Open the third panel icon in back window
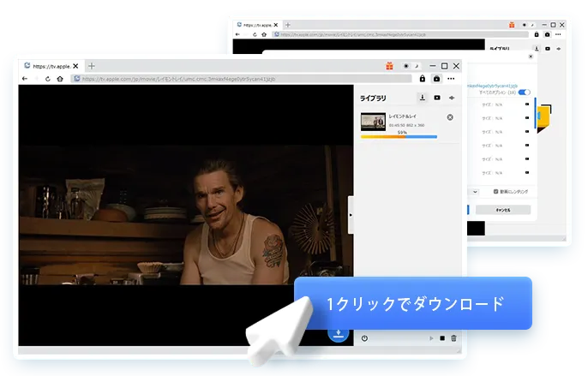 click(x=559, y=49)
